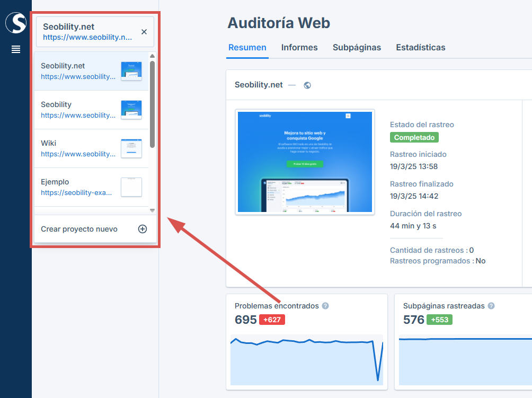532x398 pixels.
Task: Click the Completado status badge
Action: 414,137
